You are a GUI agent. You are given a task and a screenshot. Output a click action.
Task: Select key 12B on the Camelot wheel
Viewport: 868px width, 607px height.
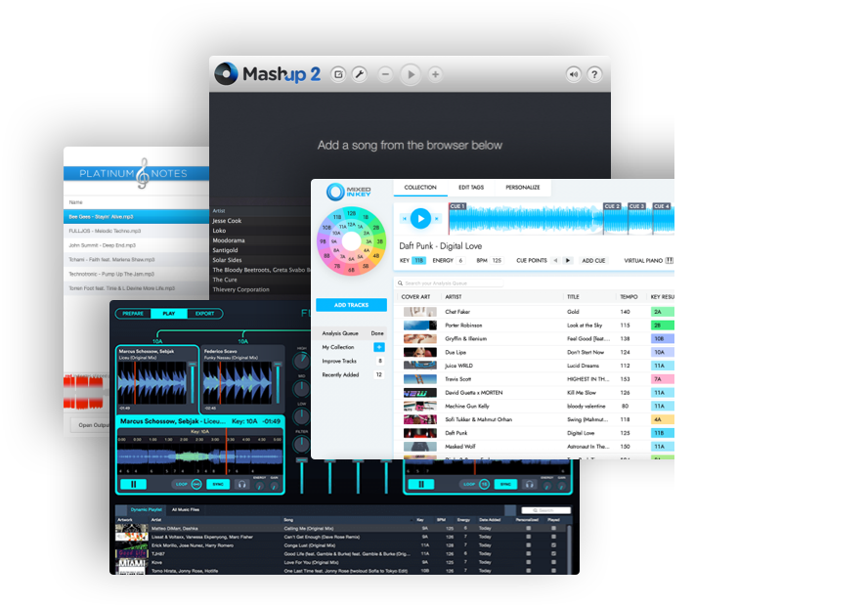tap(352, 213)
